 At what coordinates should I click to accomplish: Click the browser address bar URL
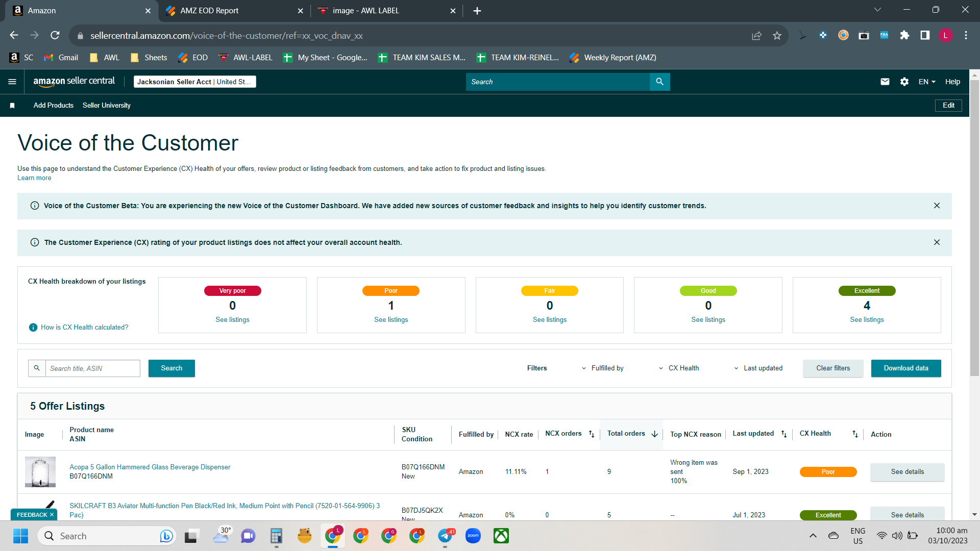click(227, 36)
